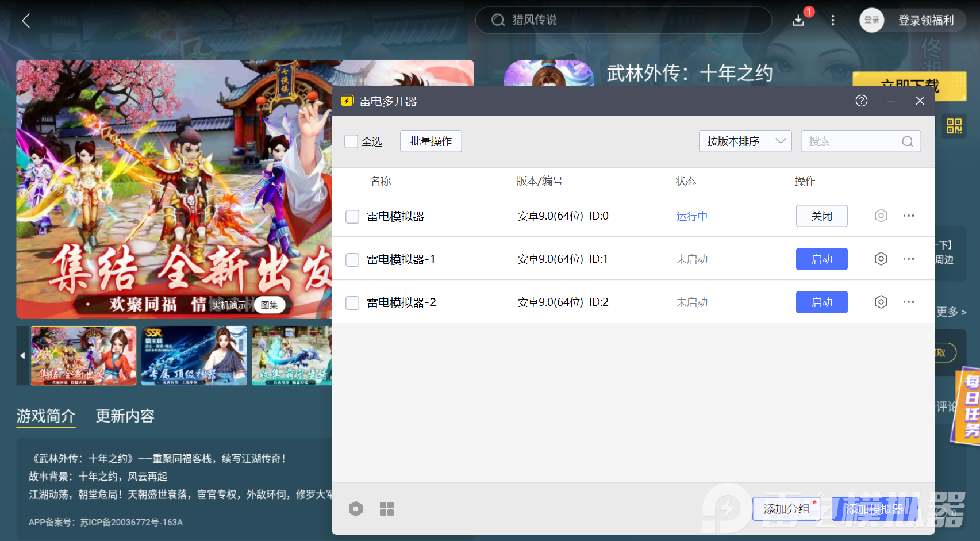Click 启动 for 雷电模拟器-1
Image resolution: width=980 pixels, height=541 pixels.
coord(822,259)
